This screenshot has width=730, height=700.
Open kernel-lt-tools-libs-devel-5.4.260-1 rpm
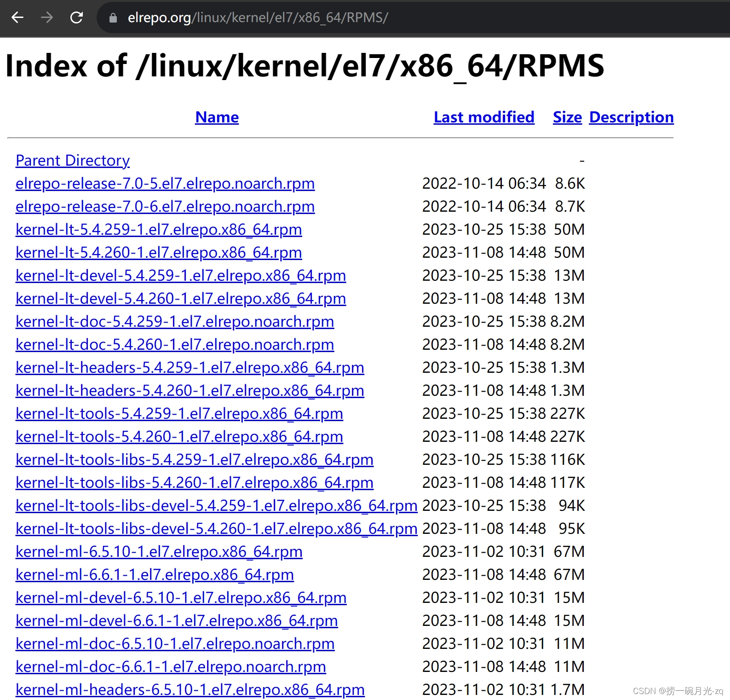[x=217, y=529]
